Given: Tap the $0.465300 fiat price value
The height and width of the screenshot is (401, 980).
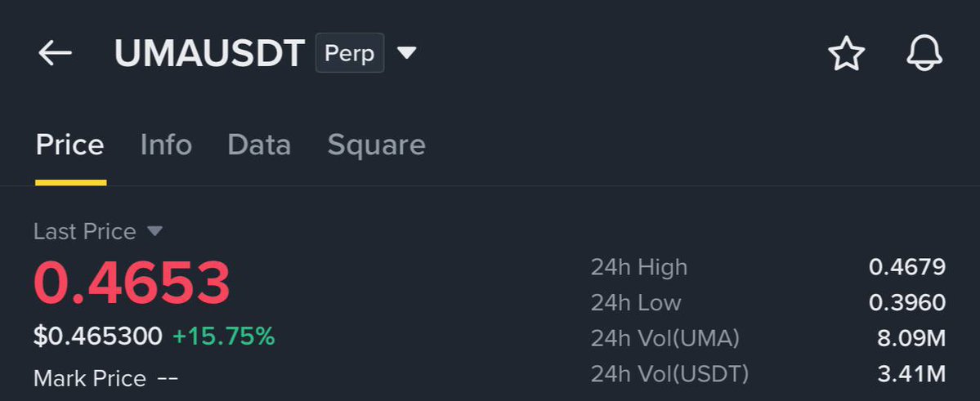Looking at the screenshot, I should (98, 336).
